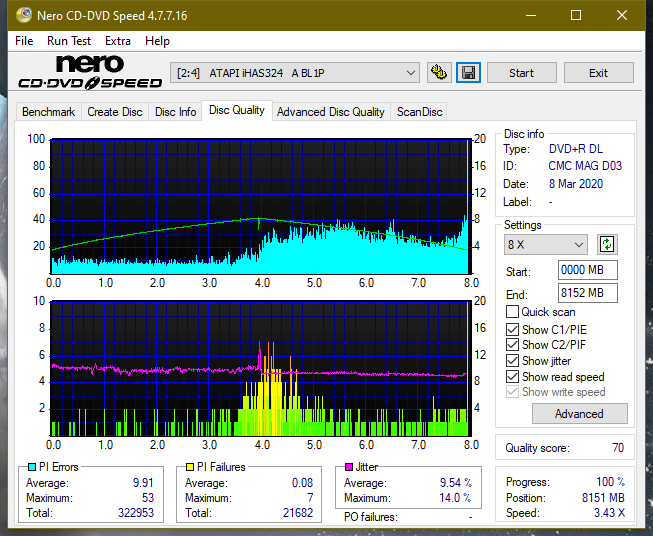Toggle Show C2/PIF checkbox

512,345
